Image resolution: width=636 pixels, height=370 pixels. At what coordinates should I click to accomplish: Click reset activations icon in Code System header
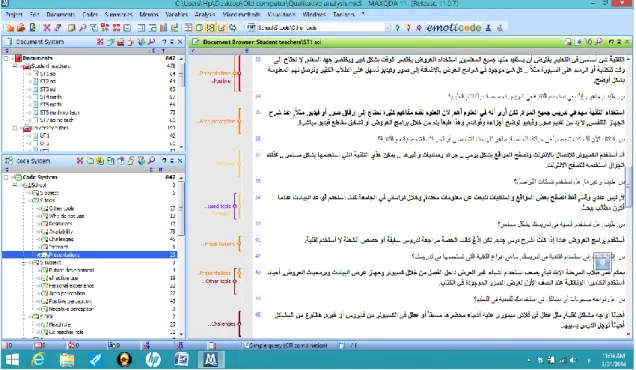tap(80, 161)
